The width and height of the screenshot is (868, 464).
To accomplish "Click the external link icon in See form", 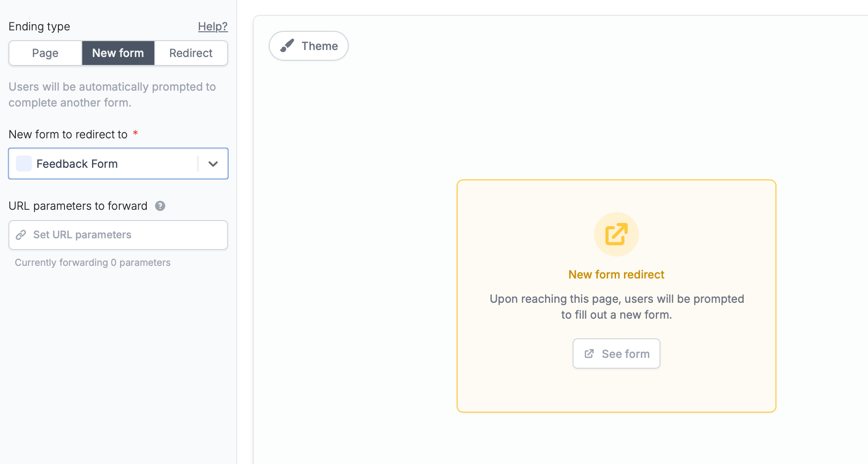I will [x=589, y=354].
